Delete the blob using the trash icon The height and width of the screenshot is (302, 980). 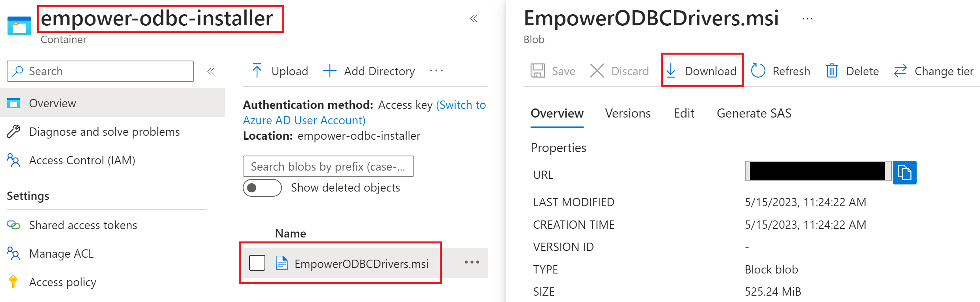(x=832, y=71)
